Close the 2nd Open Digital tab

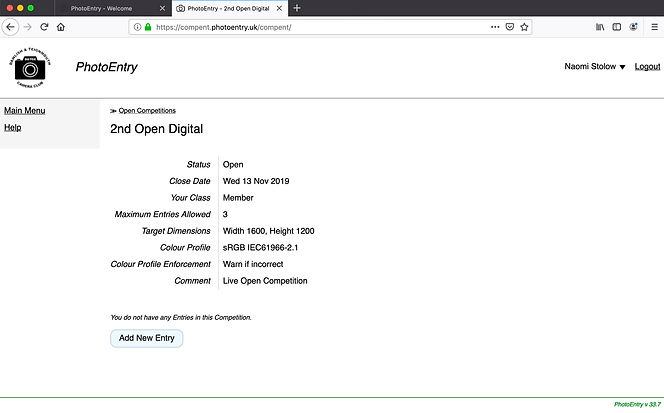pyautogui.click(x=279, y=8)
